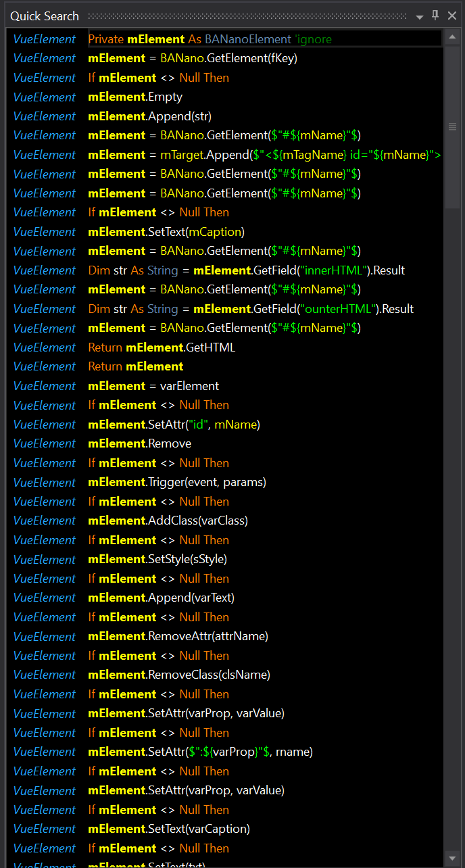465x868 pixels.
Task: Pin the Quick Search panel
Action: pos(435,16)
